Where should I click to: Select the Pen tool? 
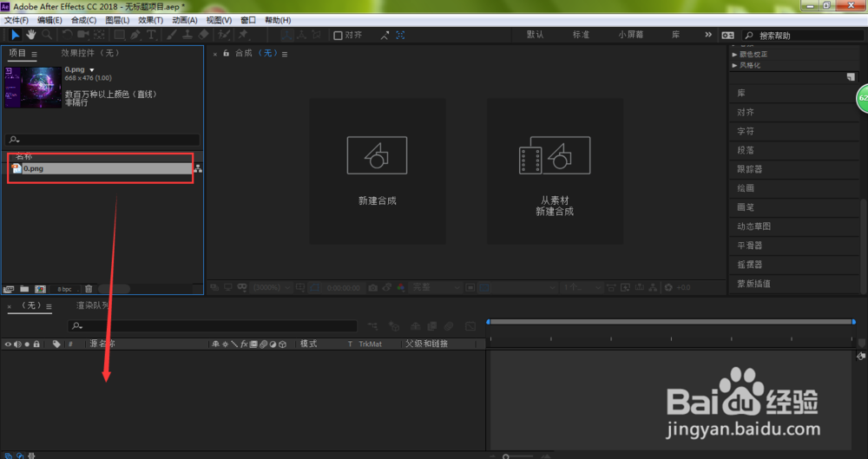pyautogui.click(x=135, y=35)
